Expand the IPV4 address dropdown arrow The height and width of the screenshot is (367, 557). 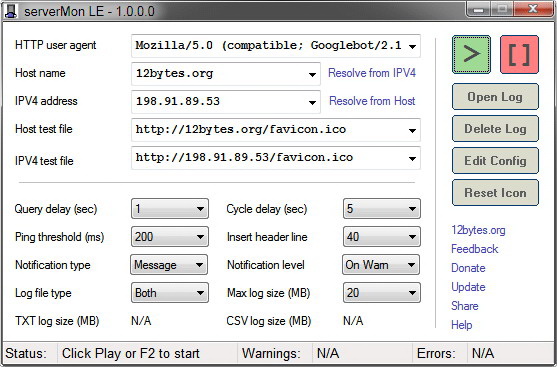click(x=312, y=102)
